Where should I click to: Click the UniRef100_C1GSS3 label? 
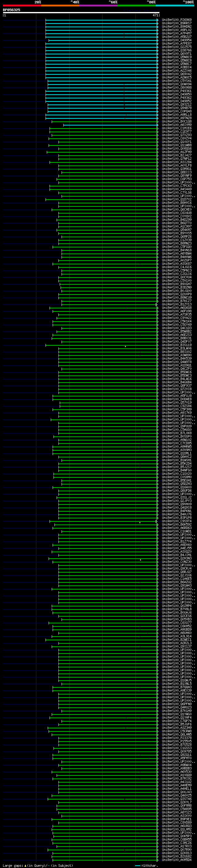point(176,748)
